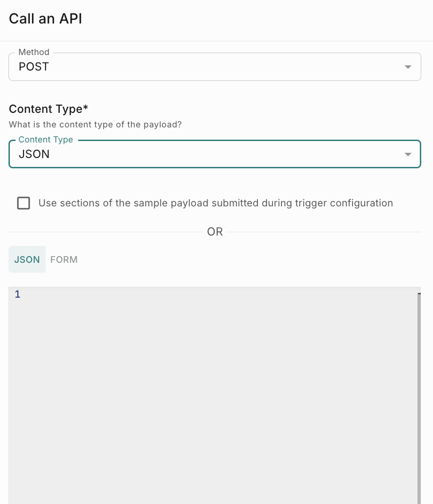Click inside the JSON payload editor area
This screenshot has height=504, width=433.
pos(212,395)
